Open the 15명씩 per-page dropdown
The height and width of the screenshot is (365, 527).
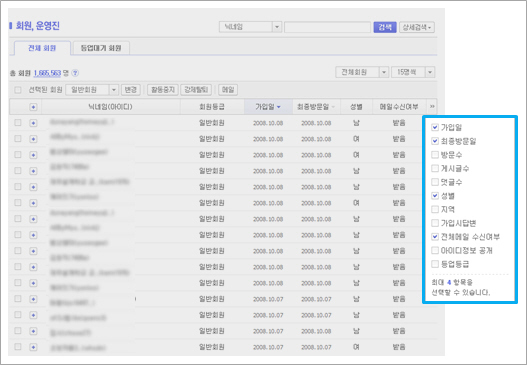(x=413, y=72)
